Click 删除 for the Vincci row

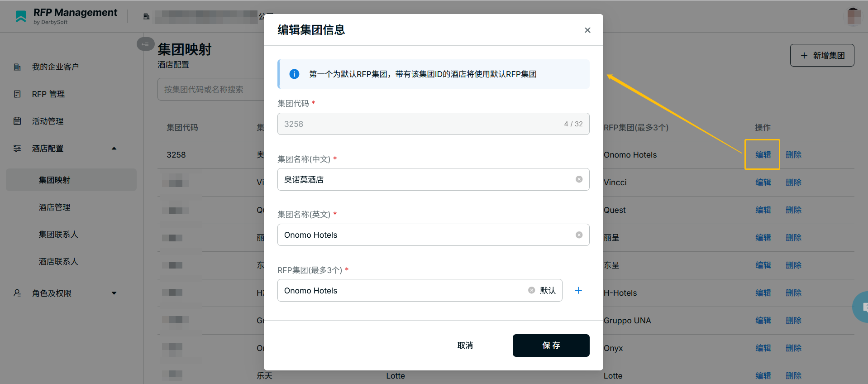793,182
